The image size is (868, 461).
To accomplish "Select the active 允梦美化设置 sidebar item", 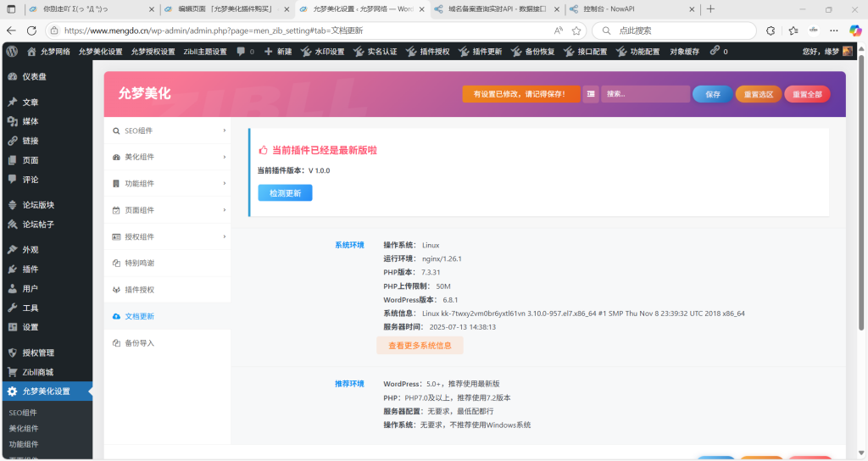I will tap(47, 392).
